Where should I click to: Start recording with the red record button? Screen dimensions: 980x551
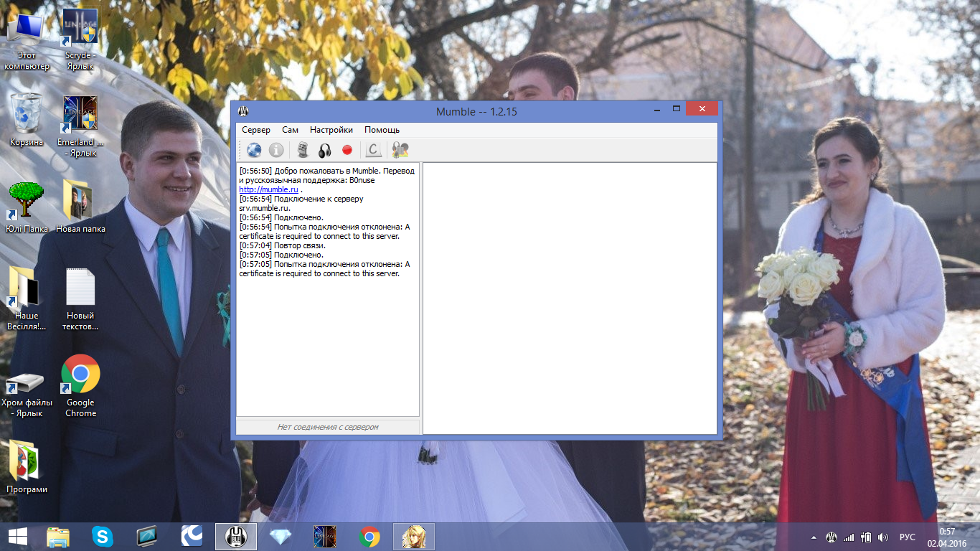(347, 150)
